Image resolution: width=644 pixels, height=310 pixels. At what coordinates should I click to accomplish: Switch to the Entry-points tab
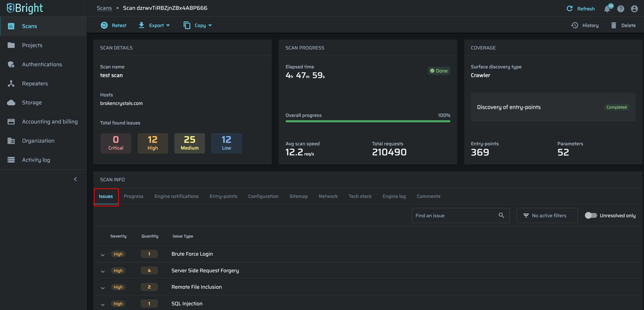(x=223, y=196)
